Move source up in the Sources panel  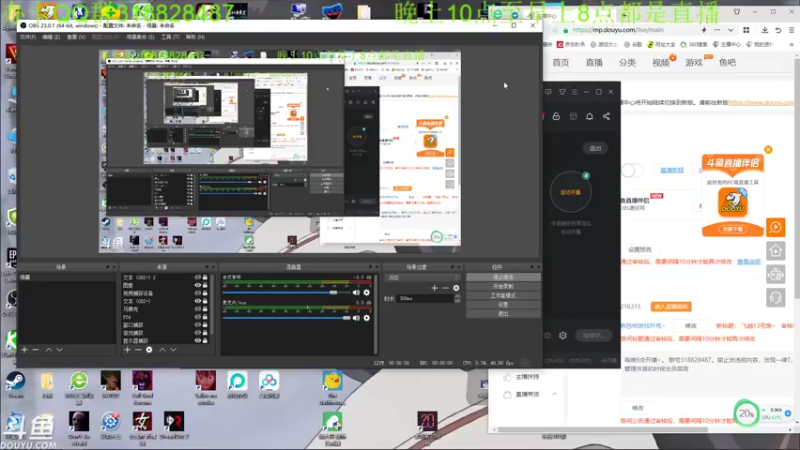coord(162,349)
